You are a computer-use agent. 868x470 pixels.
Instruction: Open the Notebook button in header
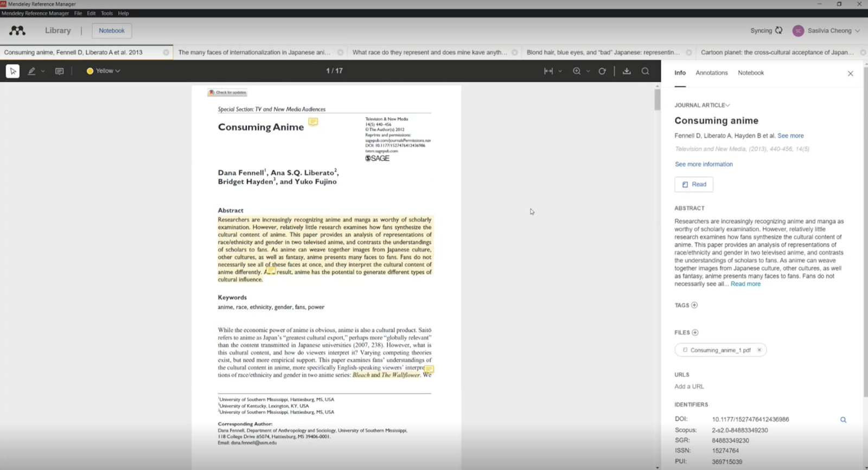[112, 31]
